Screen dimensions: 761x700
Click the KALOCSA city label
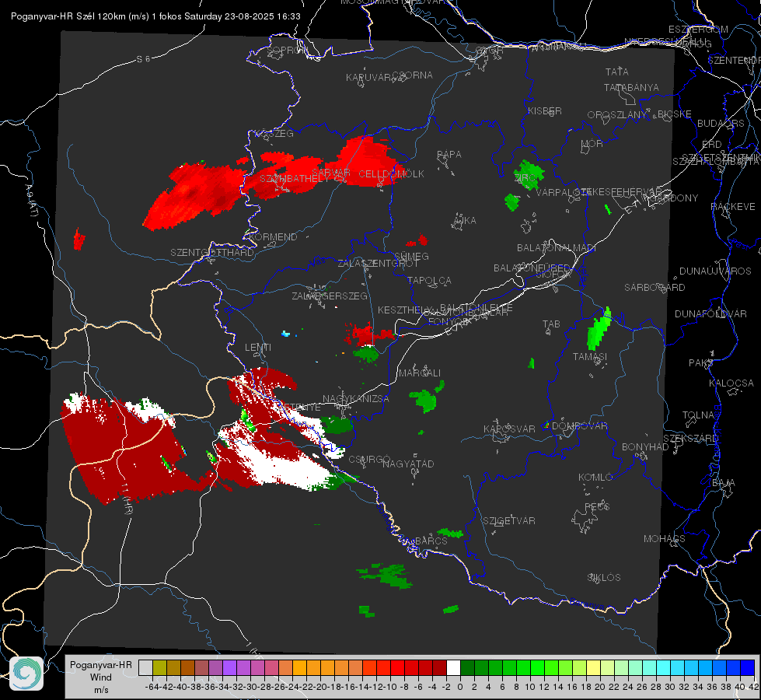point(731,383)
